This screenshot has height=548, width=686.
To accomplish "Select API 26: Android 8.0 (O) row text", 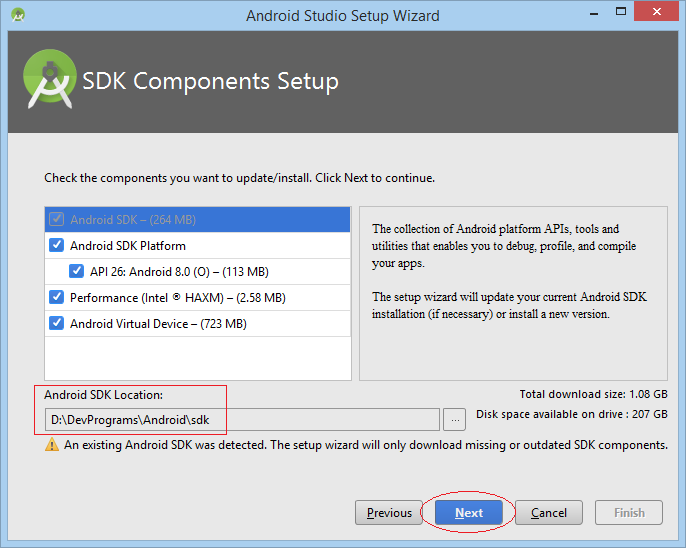I will point(179,272).
